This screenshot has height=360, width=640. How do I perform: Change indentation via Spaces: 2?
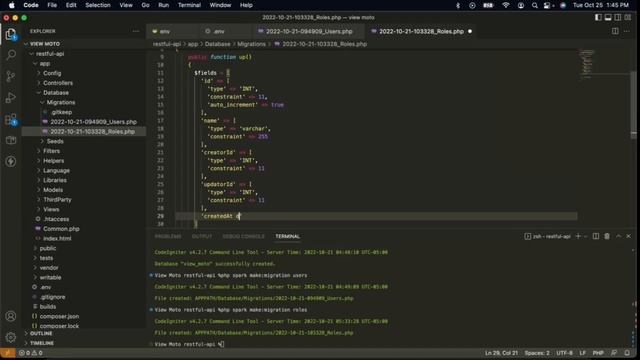[537, 353]
